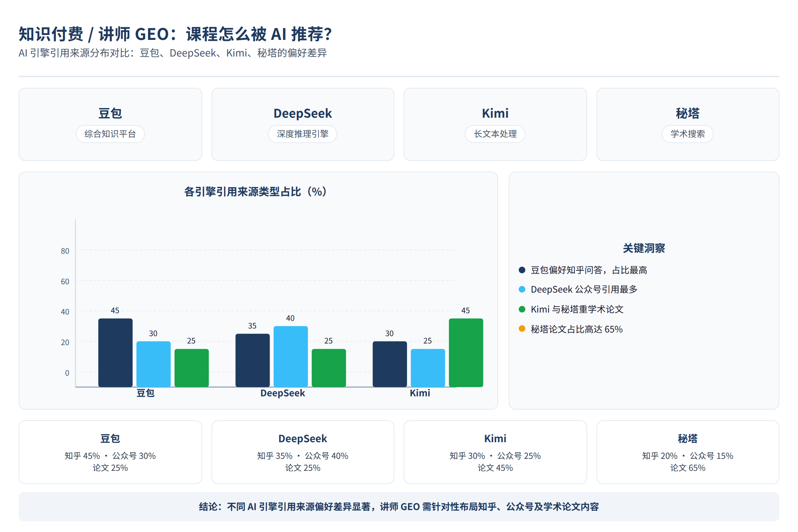This screenshot has width=798, height=532.
Task: Click Kimi dark blue bar labeled 30
Action: (x=390, y=364)
